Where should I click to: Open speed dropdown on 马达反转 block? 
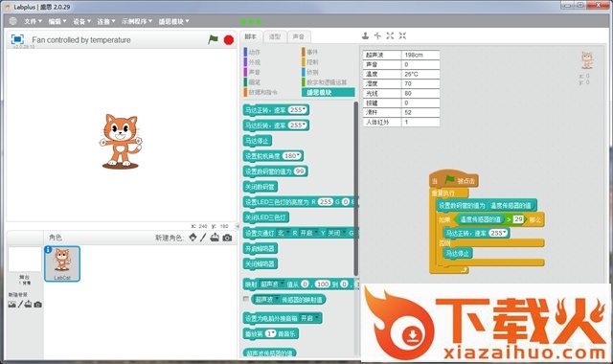click(x=304, y=125)
